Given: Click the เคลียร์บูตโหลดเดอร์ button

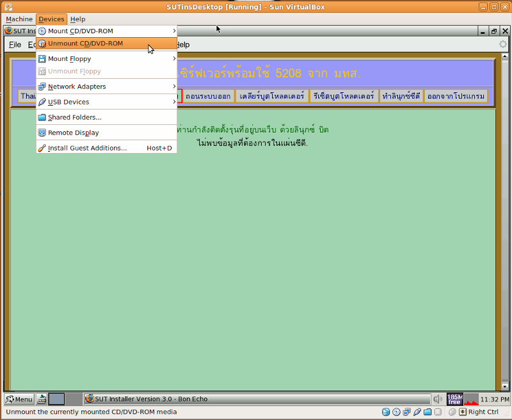Looking at the screenshot, I should tap(271, 96).
